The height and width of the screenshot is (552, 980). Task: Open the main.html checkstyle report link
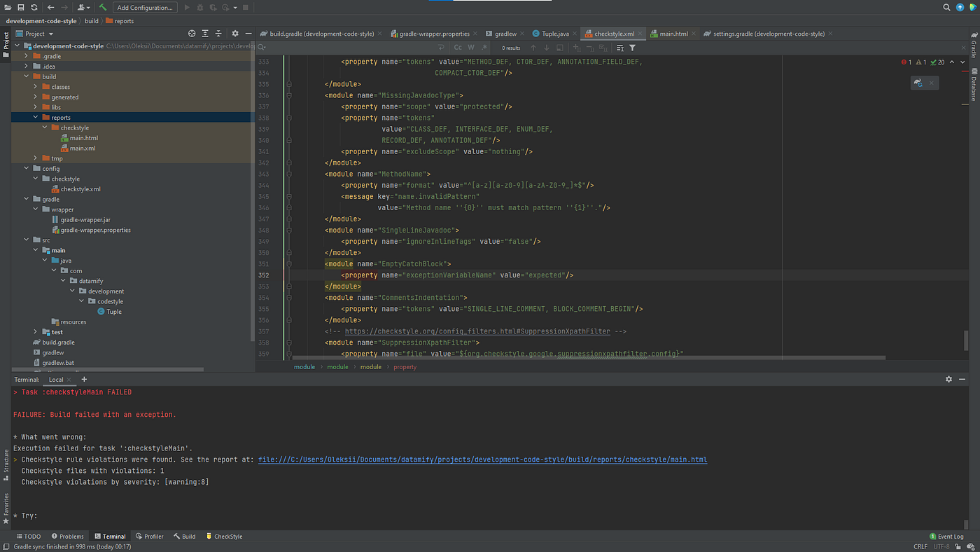(x=482, y=460)
